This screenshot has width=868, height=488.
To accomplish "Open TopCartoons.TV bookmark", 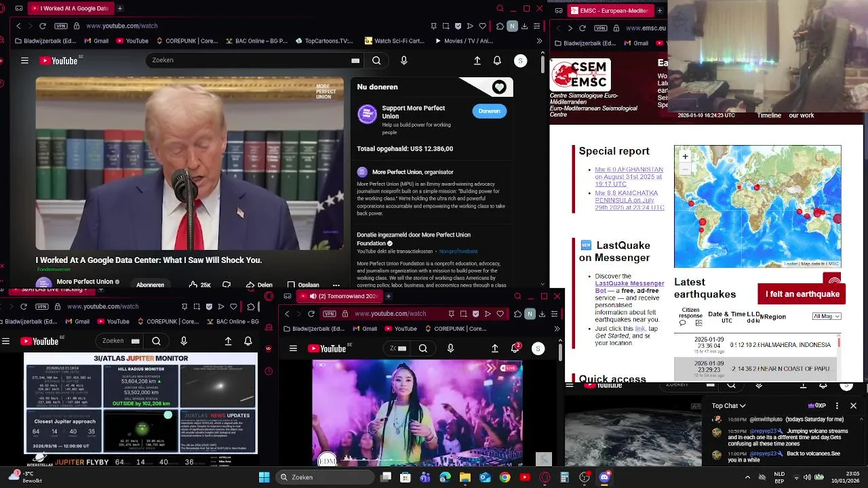I will pyautogui.click(x=324, y=41).
